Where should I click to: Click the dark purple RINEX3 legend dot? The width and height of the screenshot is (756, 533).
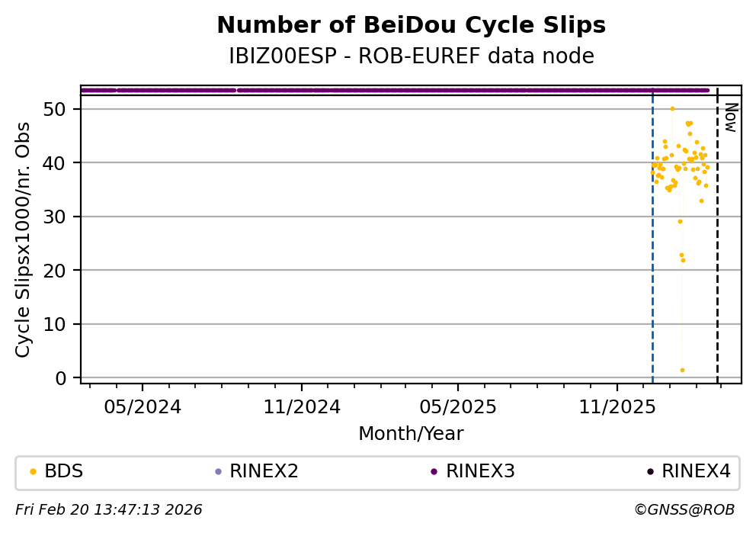click(x=434, y=472)
